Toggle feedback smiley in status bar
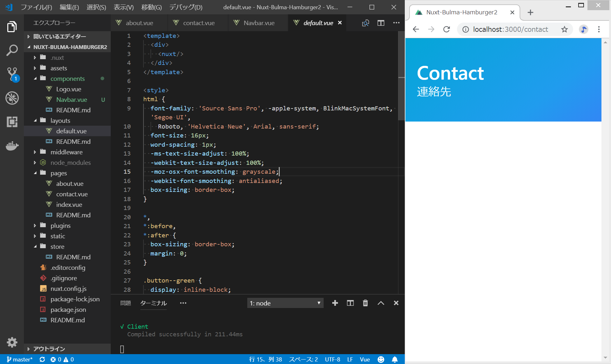 click(x=381, y=359)
